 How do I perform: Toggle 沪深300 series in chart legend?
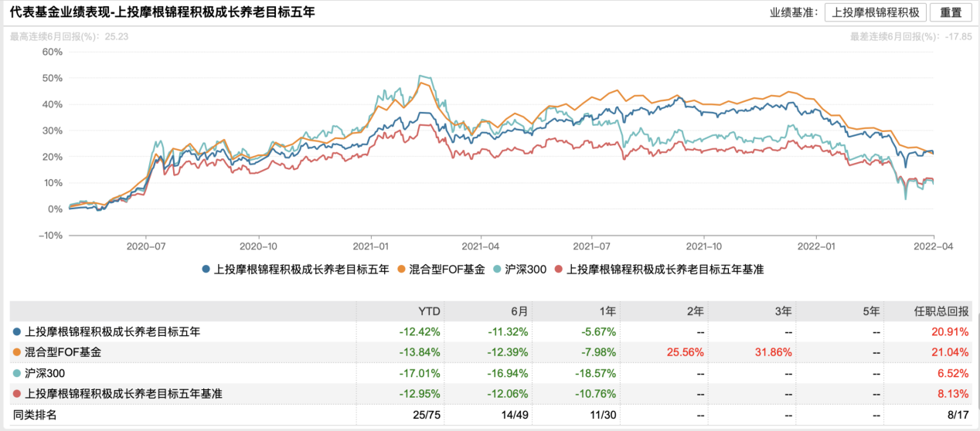click(x=526, y=270)
